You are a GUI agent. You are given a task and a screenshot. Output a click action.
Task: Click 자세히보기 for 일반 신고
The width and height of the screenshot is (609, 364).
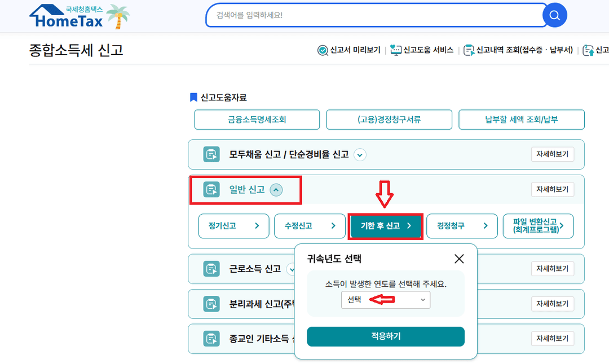tap(552, 189)
